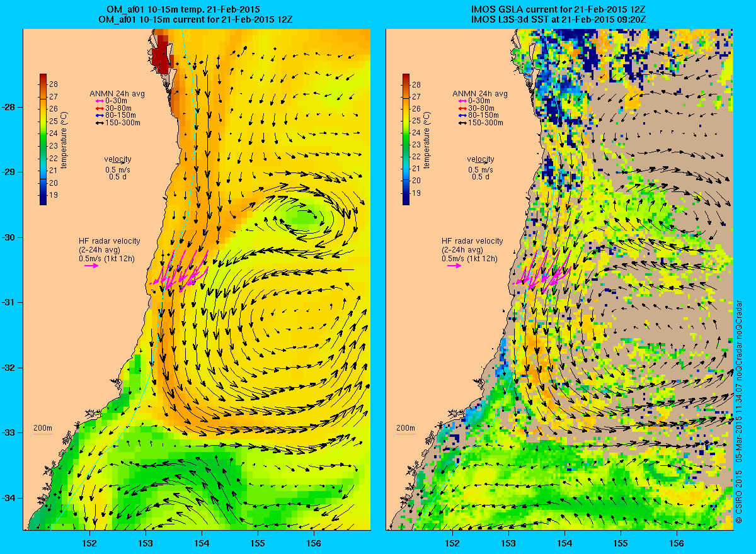
Task: Click '0.5 d' velocity text in IMOS panel
Action: tap(481, 177)
